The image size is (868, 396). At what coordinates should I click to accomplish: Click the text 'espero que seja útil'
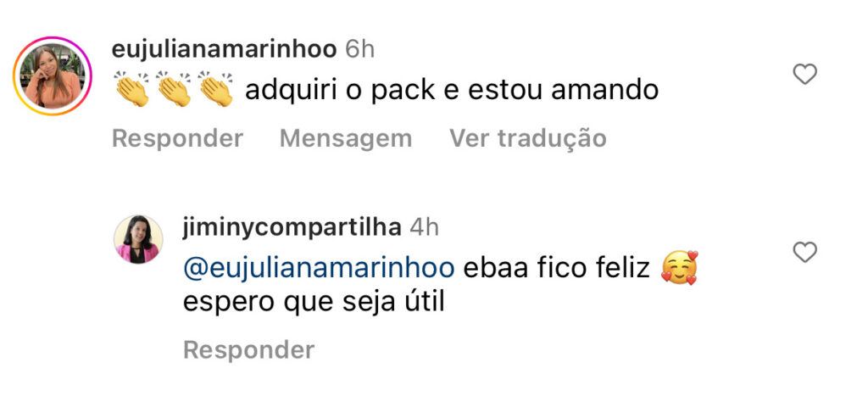point(314,303)
